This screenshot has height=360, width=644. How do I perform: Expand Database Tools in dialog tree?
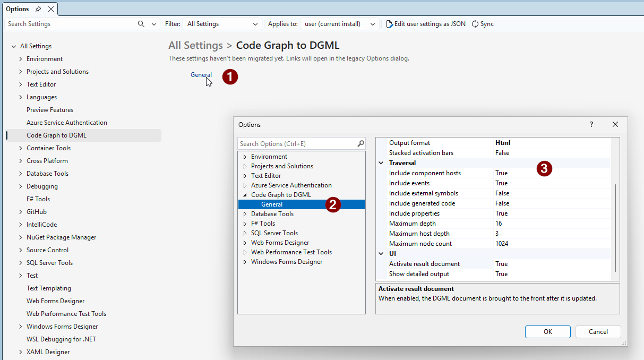(x=245, y=214)
